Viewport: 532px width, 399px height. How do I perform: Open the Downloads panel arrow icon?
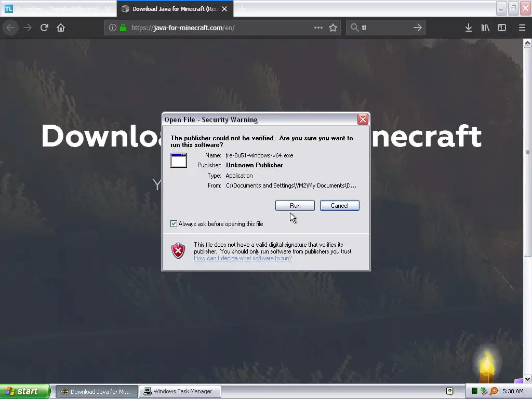[x=469, y=28]
